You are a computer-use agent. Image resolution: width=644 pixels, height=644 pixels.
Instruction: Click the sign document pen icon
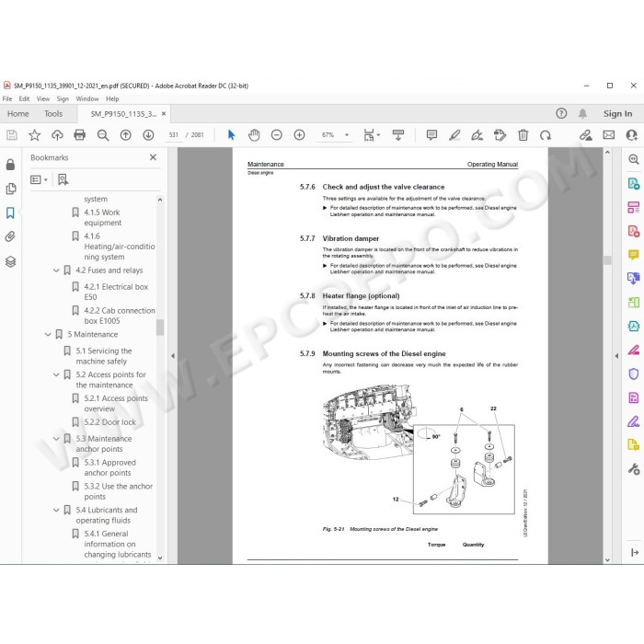click(477, 134)
